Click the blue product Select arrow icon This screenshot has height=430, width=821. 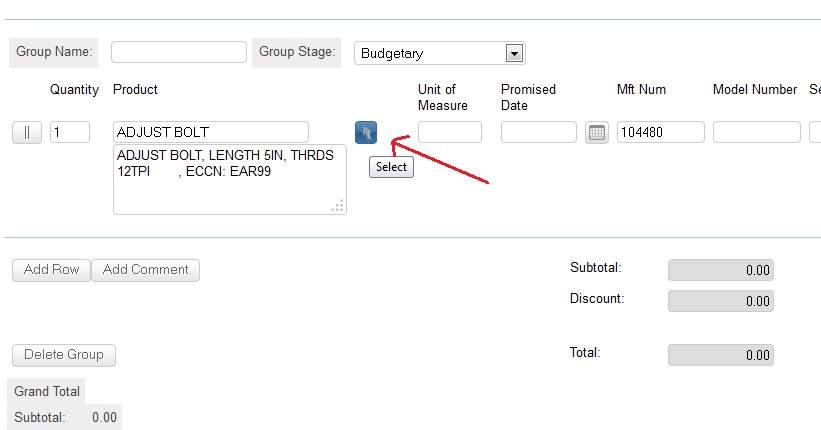[x=365, y=132]
